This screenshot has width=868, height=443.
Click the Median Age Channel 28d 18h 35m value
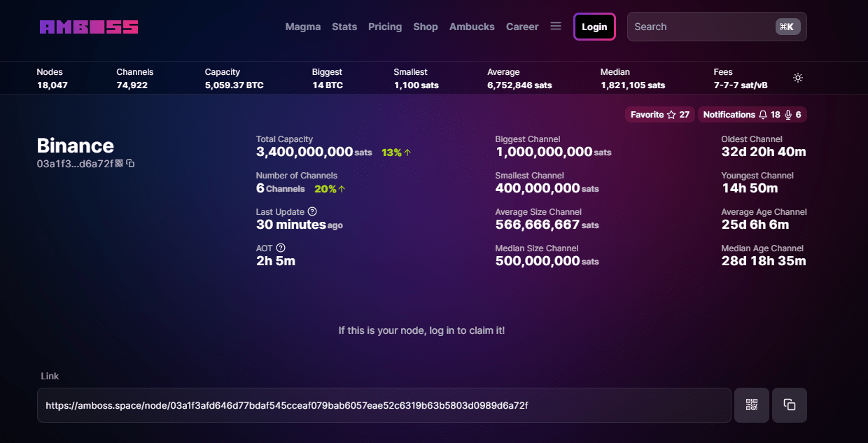[764, 261]
